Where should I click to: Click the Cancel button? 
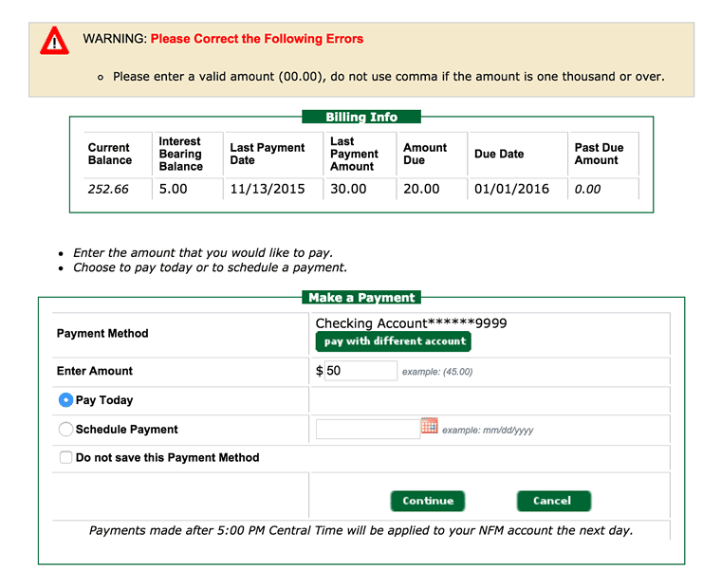pyautogui.click(x=554, y=501)
